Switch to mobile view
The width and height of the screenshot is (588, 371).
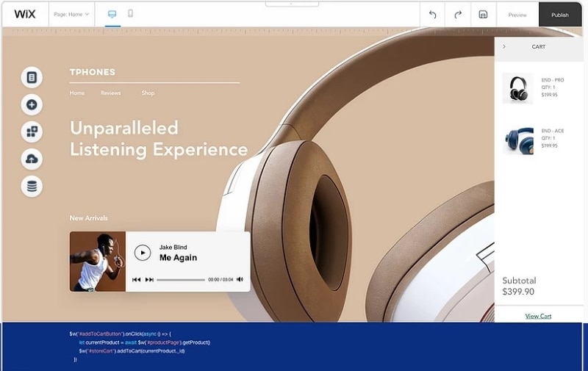[131, 14]
